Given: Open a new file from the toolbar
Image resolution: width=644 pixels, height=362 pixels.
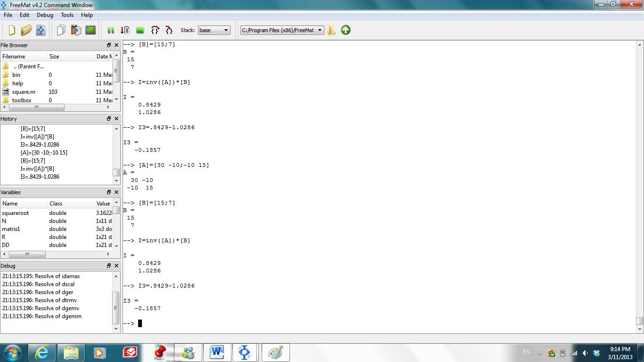Looking at the screenshot, I should click(11, 30).
